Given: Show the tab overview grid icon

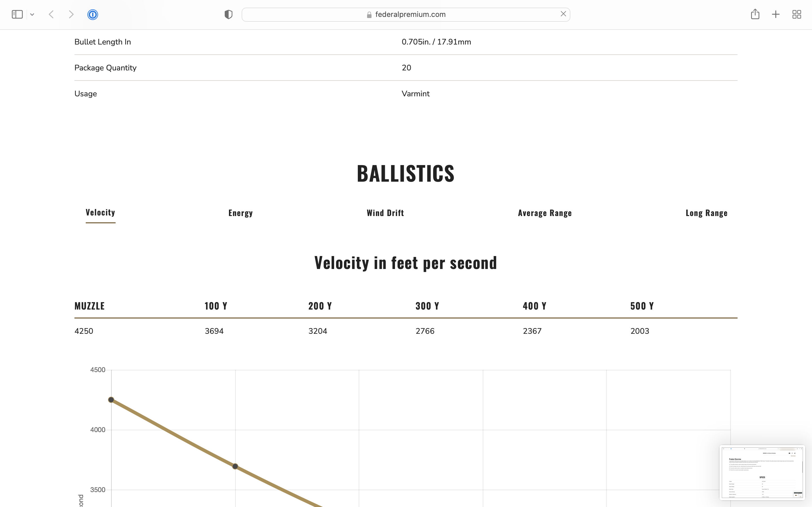Looking at the screenshot, I should [796, 14].
